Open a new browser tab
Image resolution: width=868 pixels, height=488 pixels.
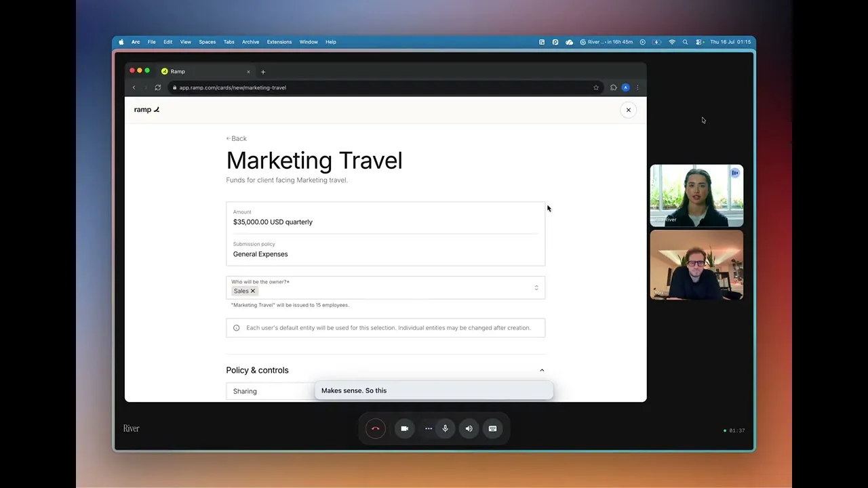click(x=263, y=72)
